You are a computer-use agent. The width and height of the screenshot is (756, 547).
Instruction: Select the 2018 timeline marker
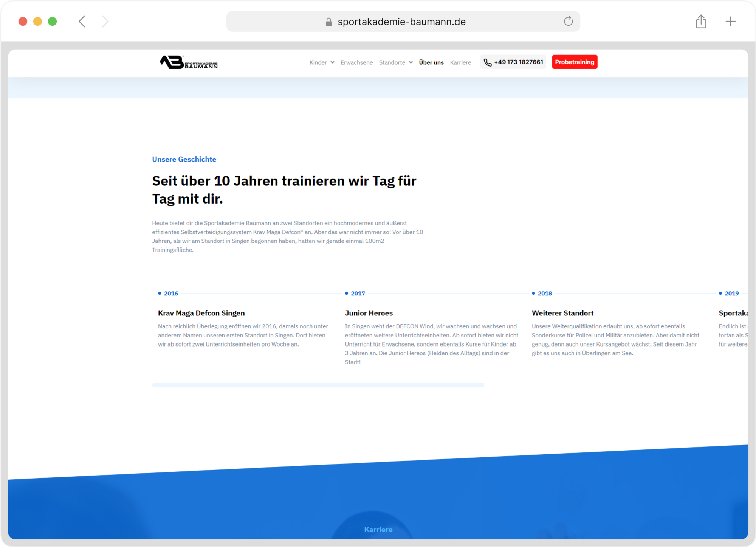point(542,293)
